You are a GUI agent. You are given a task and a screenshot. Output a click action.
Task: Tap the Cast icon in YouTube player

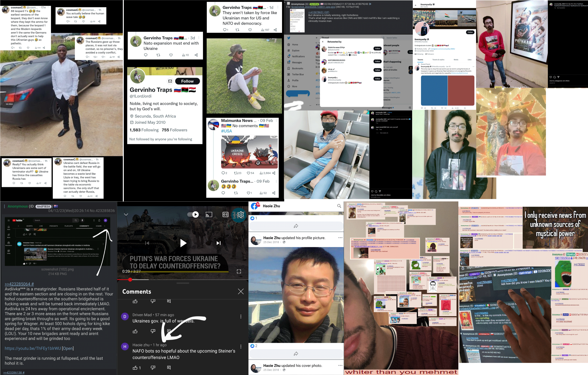(x=209, y=215)
